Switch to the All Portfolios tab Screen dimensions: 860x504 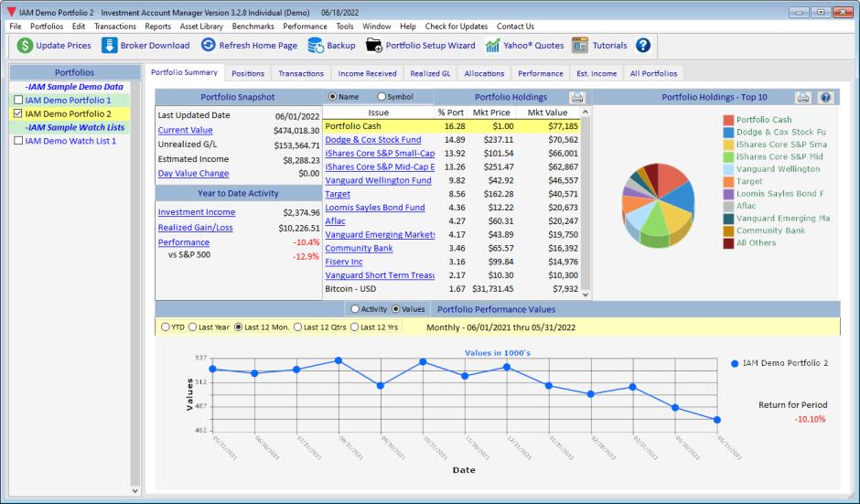pos(653,73)
